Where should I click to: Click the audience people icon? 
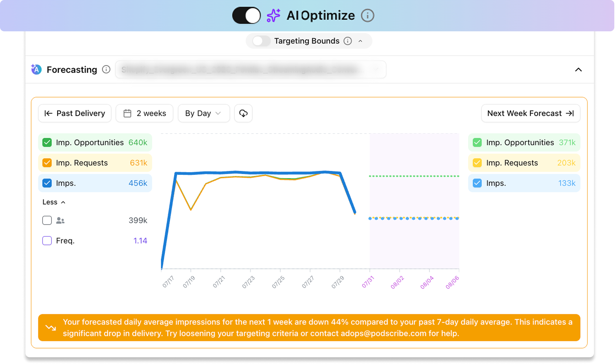click(x=60, y=220)
